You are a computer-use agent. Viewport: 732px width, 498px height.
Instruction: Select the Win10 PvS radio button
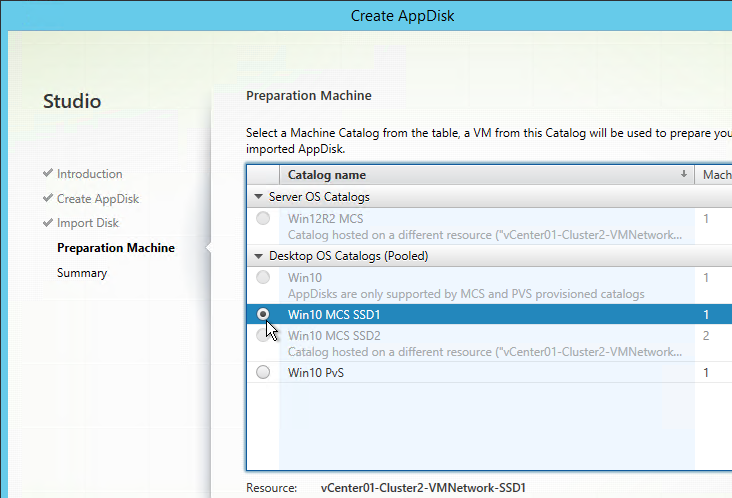(x=263, y=372)
